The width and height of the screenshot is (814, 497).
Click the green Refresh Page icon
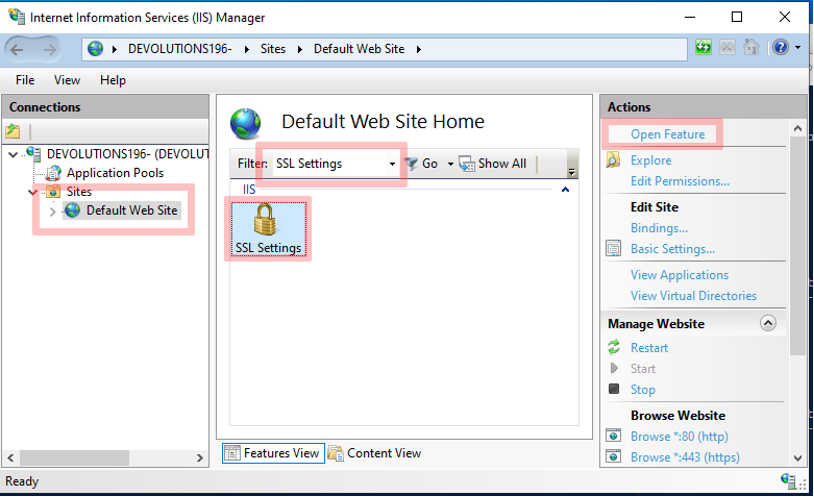(x=703, y=48)
